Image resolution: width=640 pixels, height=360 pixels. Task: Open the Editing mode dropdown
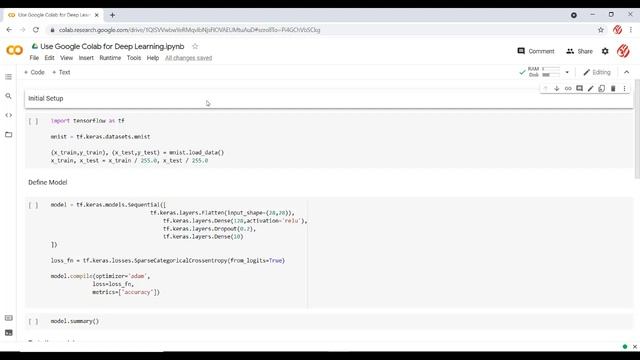[x=597, y=72]
